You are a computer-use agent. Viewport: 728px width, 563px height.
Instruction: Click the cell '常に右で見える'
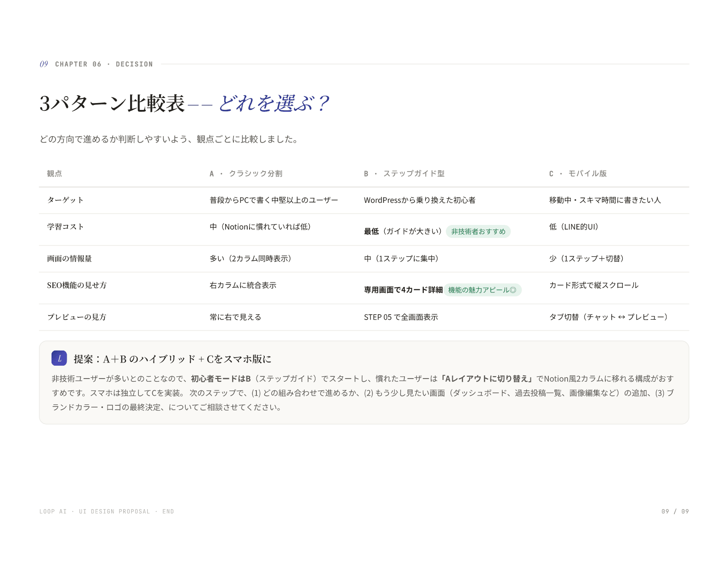(235, 317)
